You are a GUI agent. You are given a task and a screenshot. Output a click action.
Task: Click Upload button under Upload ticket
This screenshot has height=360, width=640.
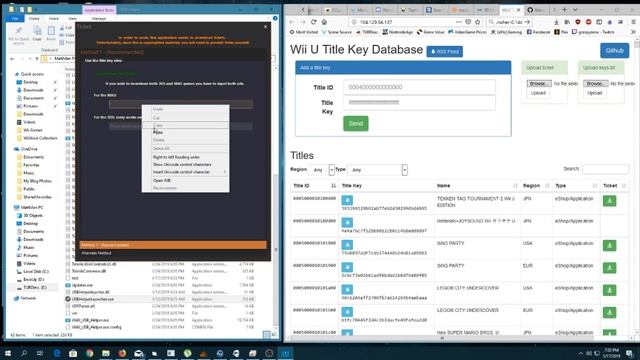[x=538, y=93]
